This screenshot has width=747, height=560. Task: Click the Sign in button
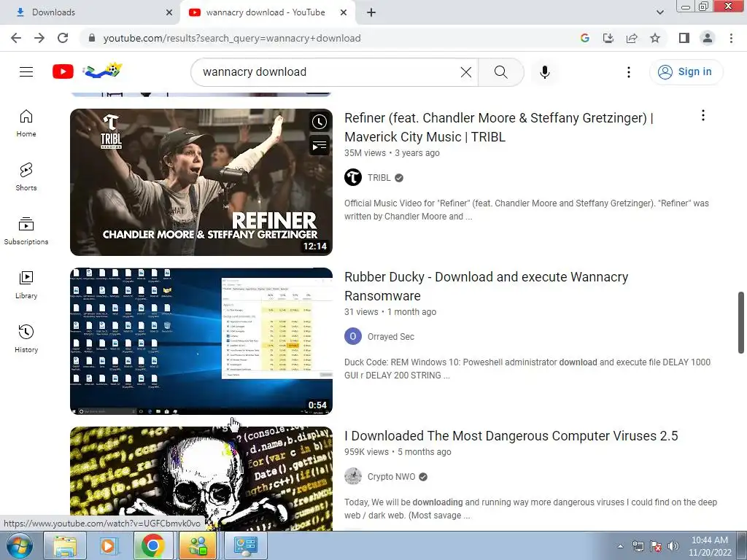[686, 72]
